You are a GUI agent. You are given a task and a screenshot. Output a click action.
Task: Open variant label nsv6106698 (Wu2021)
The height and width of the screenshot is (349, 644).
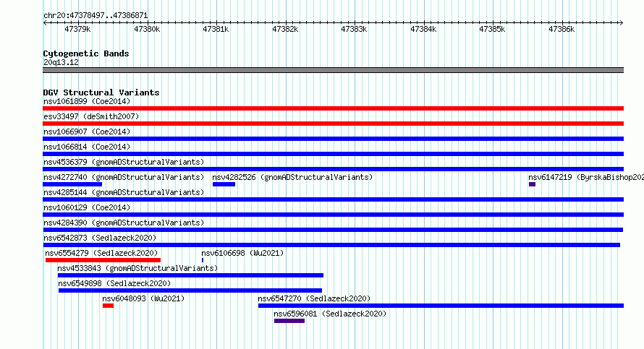242,253
